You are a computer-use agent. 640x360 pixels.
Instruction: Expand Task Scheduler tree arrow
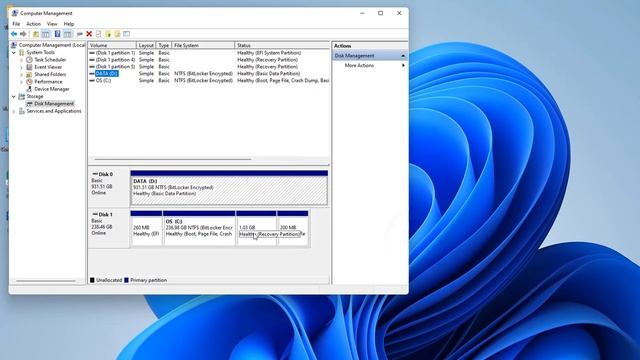(x=22, y=60)
